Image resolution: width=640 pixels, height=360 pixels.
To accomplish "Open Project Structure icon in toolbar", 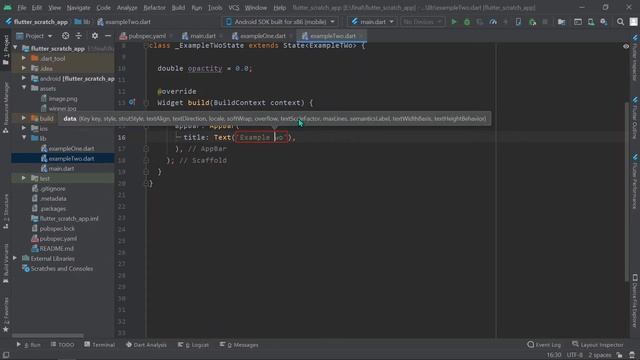I will pyautogui.click(x=562, y=22).
